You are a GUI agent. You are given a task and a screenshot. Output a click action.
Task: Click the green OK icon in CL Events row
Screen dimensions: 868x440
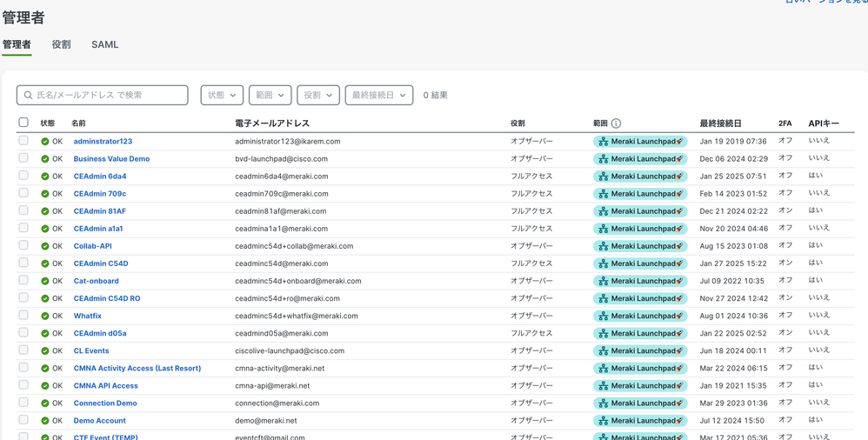[45, 350]
